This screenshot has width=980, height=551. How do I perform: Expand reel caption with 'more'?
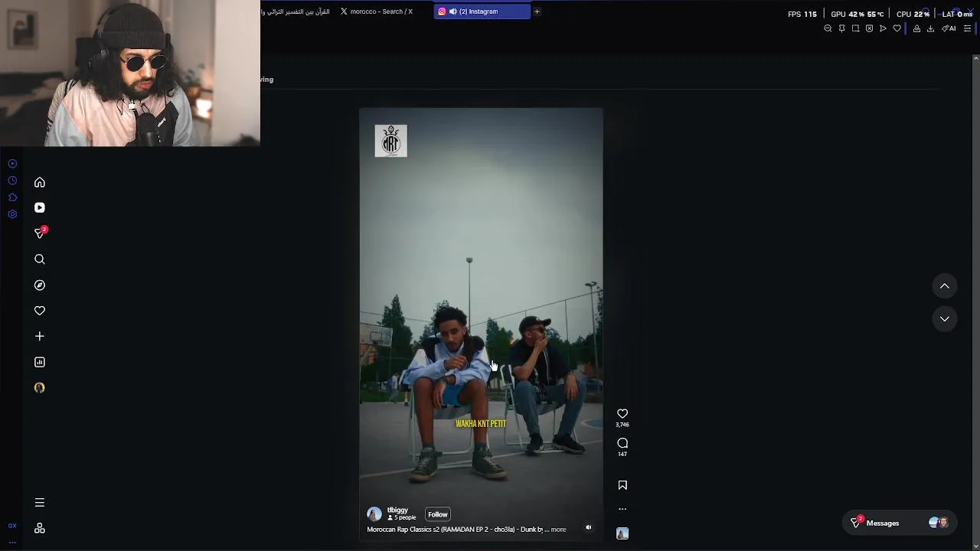pos(558,530)
